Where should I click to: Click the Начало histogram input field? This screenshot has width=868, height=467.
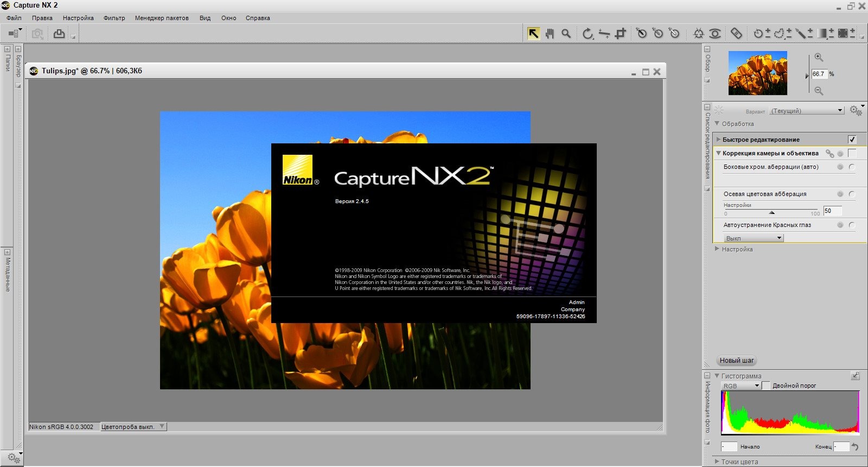coord(729,446)
